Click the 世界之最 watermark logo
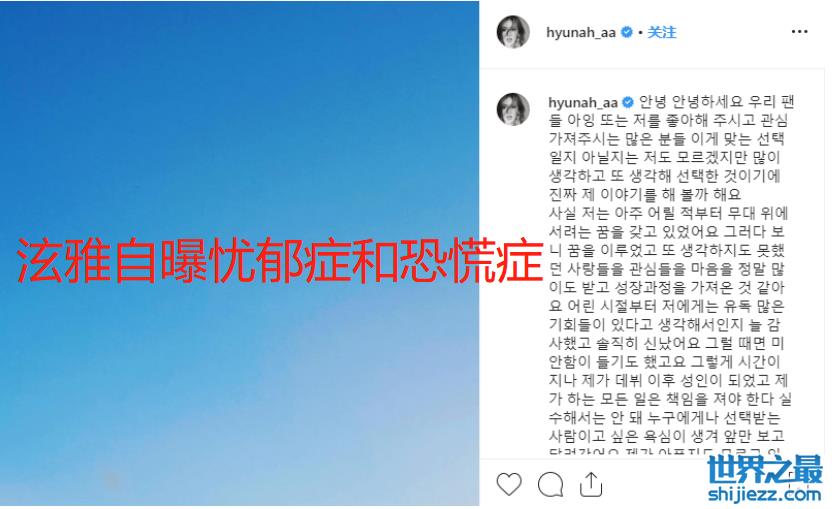 (765, 470)
